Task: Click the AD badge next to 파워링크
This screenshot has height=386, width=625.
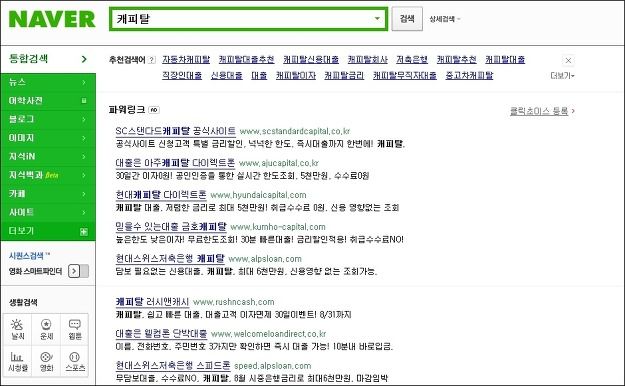Action: tap(154, 110)
